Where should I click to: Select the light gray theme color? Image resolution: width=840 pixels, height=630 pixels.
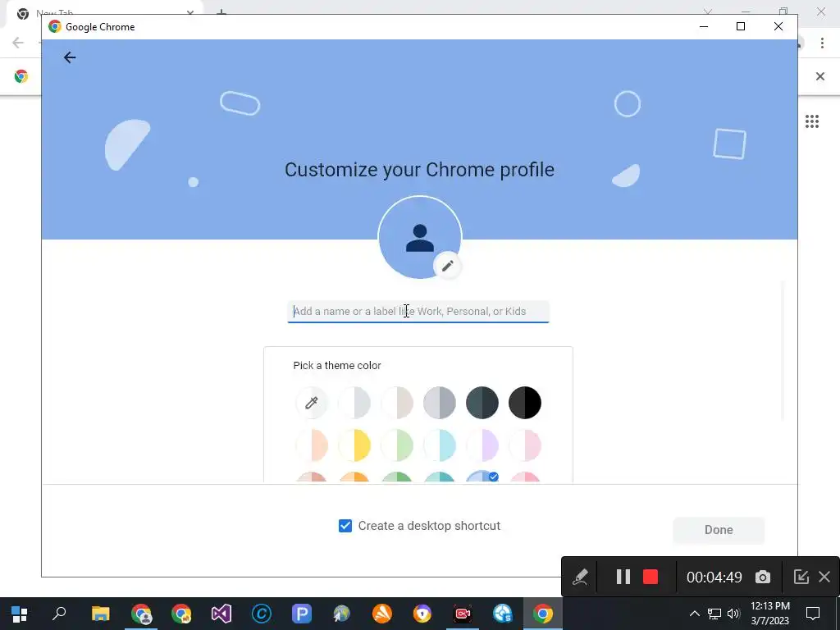click(x=354, y=402)
